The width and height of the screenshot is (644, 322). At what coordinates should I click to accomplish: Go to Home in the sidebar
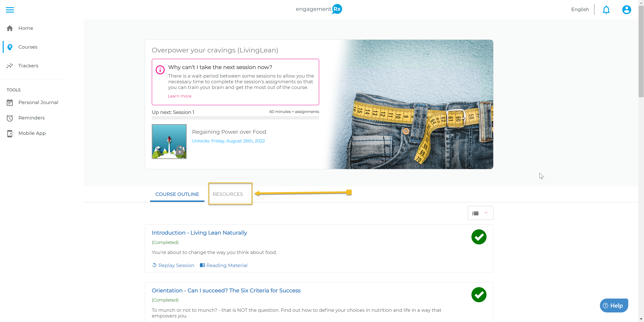[x=25, y=28]
